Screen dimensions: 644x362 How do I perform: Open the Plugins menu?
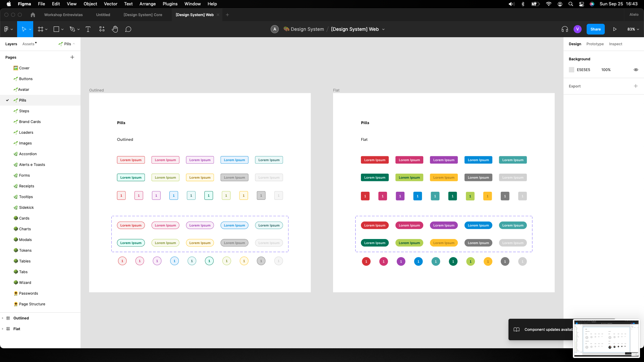(x=170, y=4)
